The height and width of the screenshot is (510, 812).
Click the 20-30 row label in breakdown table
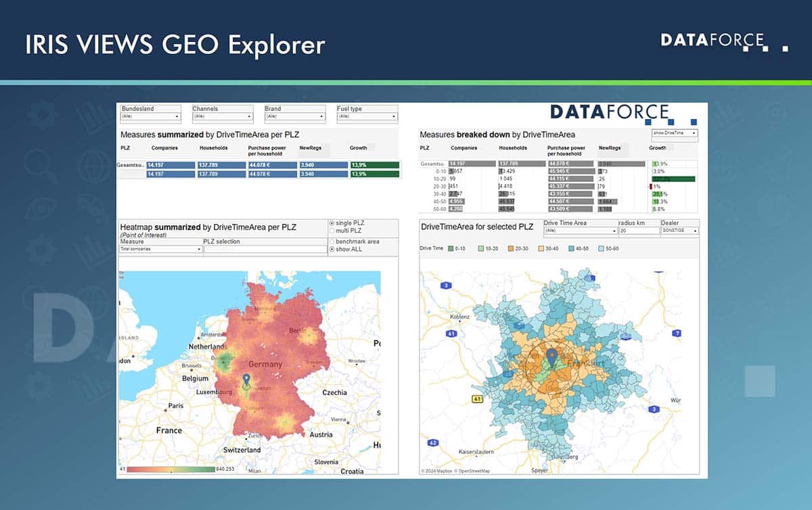(441, 187)
